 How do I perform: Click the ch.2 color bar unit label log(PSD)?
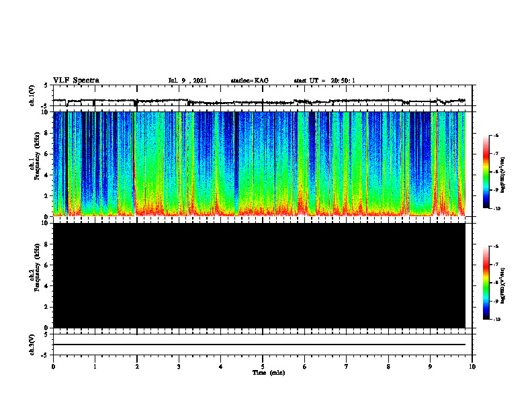(503, 286)
